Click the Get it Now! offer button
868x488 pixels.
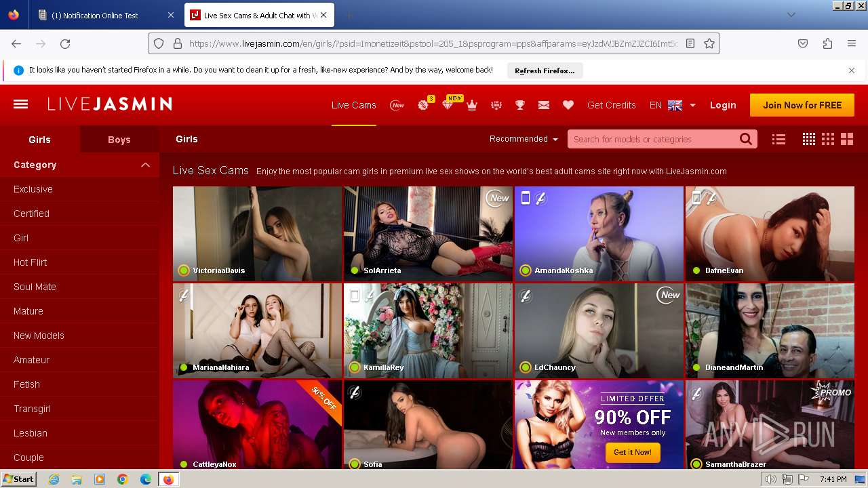click(x=633, y=452)
